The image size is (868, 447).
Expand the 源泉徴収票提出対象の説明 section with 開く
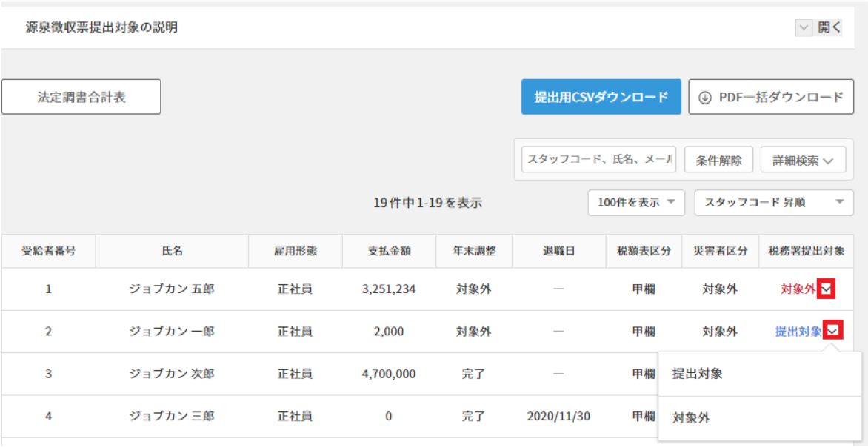pyautogui.click(x=818, y=28)
